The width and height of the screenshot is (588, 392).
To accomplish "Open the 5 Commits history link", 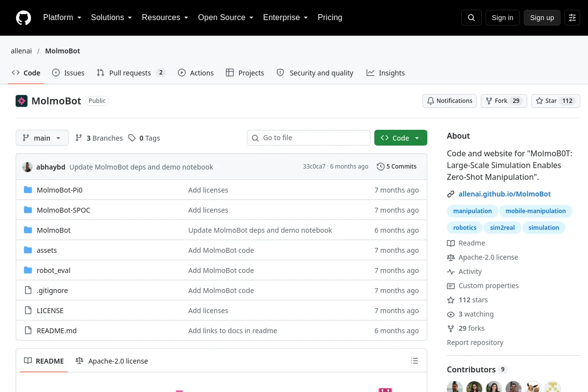I will point(396,167).
